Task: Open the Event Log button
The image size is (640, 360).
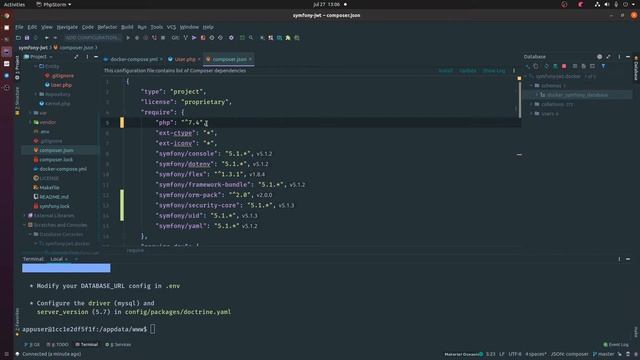Action: coord(616,344)
